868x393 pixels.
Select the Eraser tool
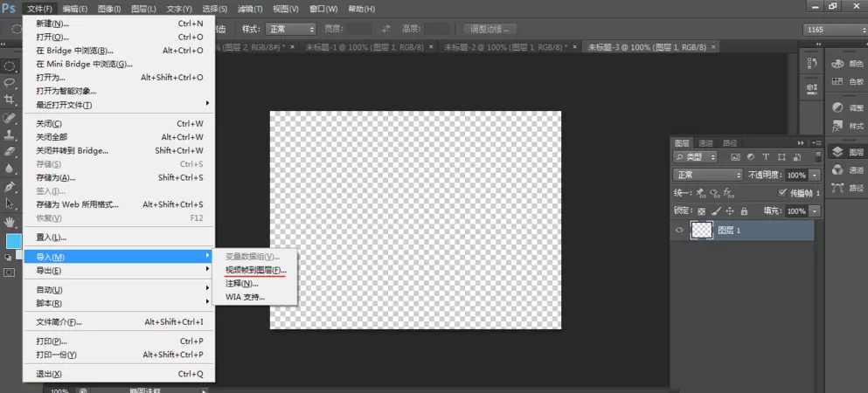coord(10,151)
